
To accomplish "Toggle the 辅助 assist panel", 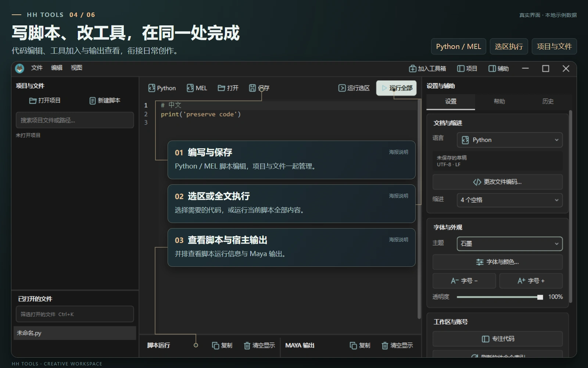I will pyautogui.click(x=499, y=68).
